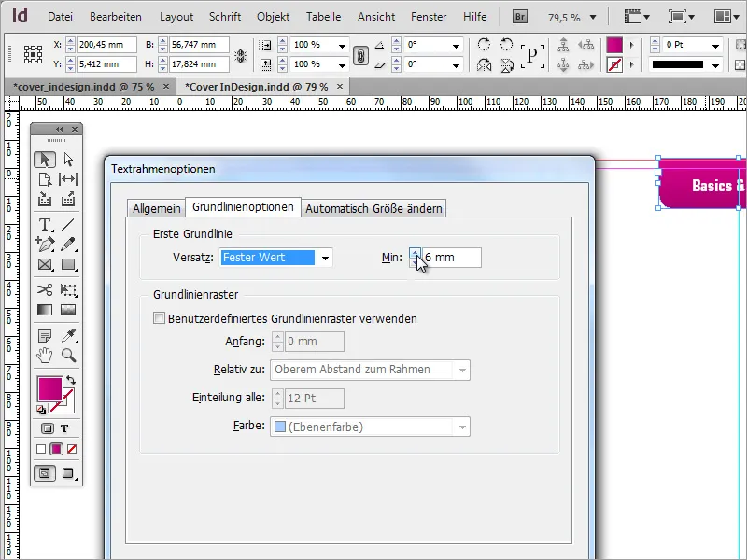Click the stroke none swatch in control bar
This screenshot has height=560, width=747.
point(614,64)
